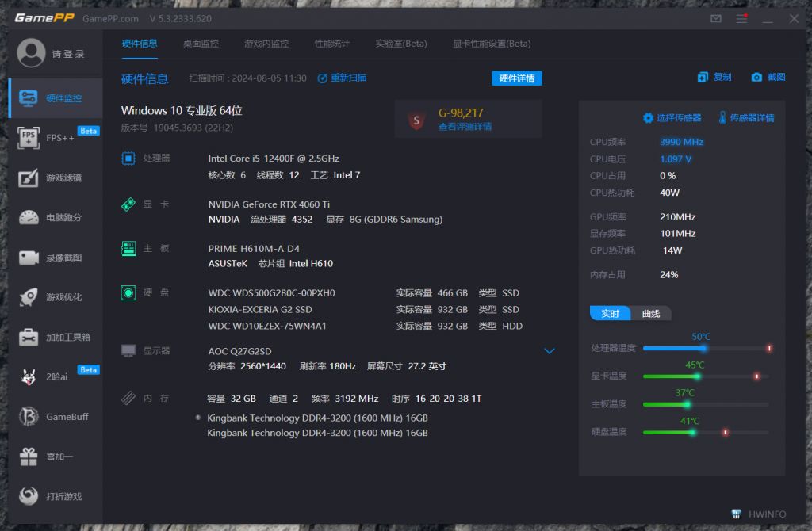Open the 实验室(Beta) tab
The height and width of the screenshot is (531, 812).
point(400,44)
